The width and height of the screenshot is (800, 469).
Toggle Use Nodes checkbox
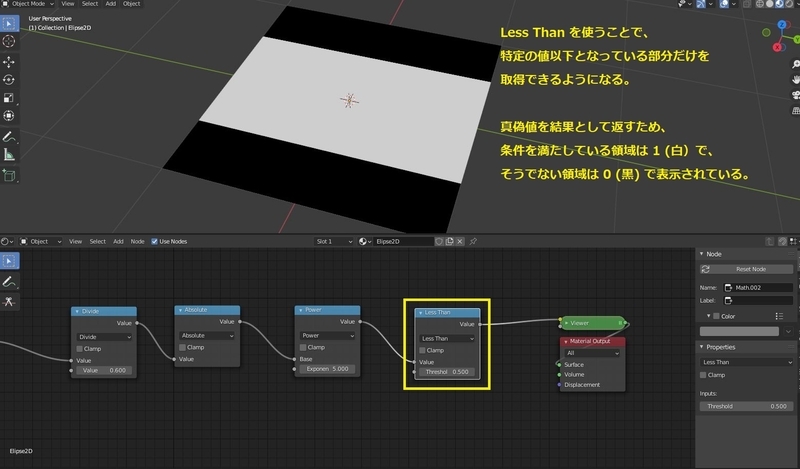pyautogui.click(x=154, y=241)
